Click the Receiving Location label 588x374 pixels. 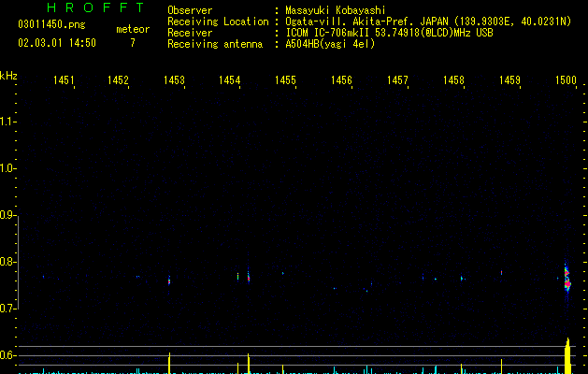click(x=218, y=22)
